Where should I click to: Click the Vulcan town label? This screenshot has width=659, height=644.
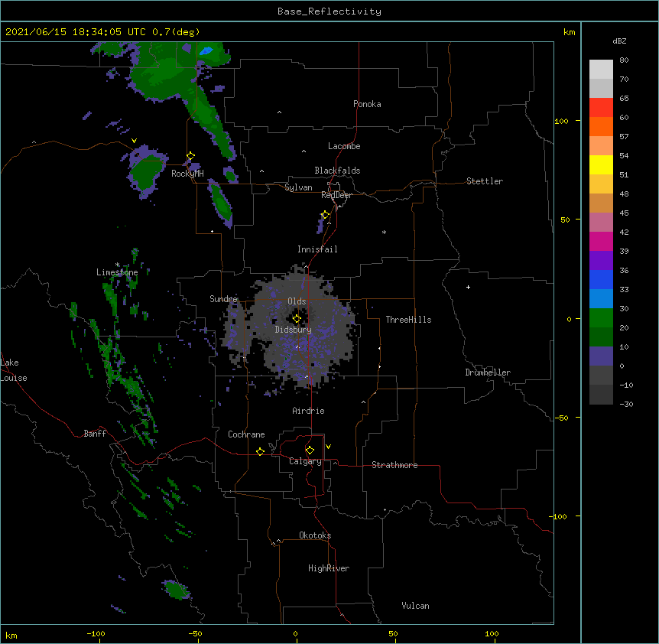(x=415, y=606)
